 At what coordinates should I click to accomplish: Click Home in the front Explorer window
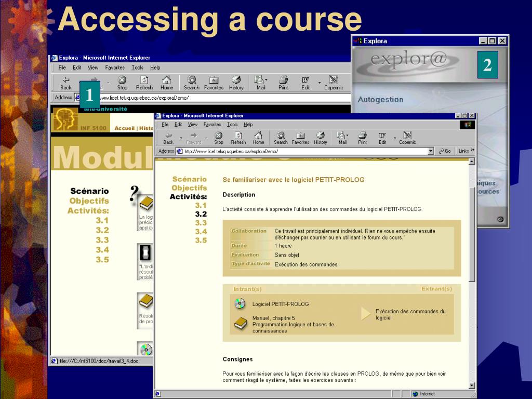[x=258, y=138]
